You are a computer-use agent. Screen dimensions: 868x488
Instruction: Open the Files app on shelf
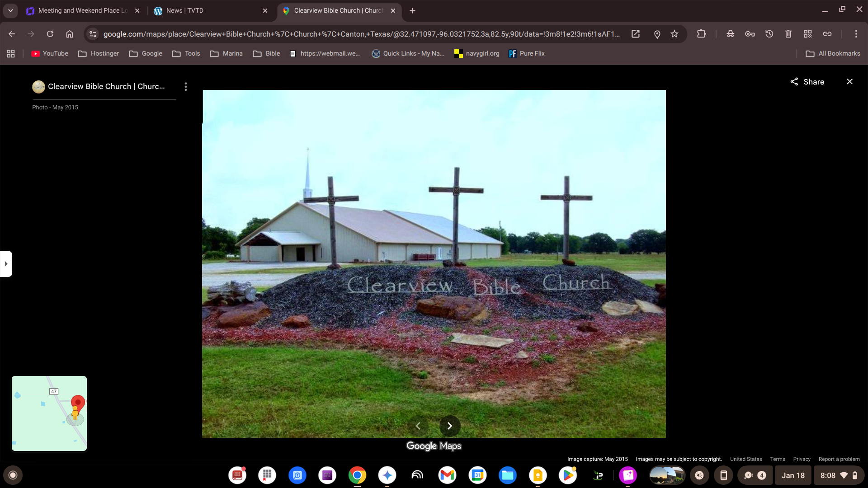click(507, 475)
